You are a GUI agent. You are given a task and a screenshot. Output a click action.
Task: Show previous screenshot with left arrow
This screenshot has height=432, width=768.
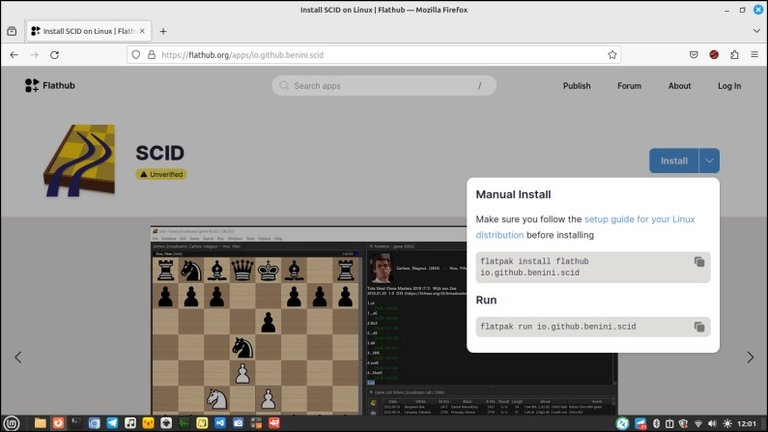coord(18,357)
